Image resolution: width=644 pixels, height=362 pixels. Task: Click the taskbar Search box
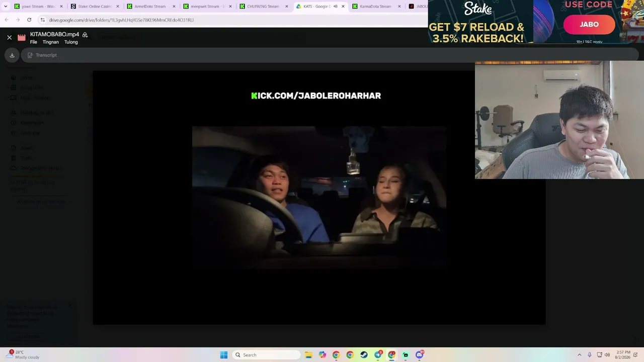(267, 355)
